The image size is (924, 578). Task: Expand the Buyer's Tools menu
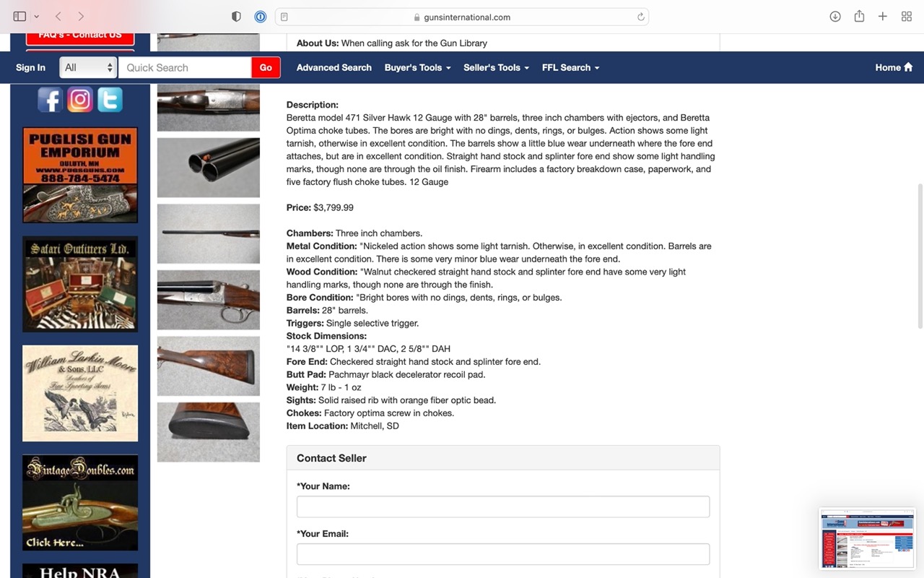[417, 67]
